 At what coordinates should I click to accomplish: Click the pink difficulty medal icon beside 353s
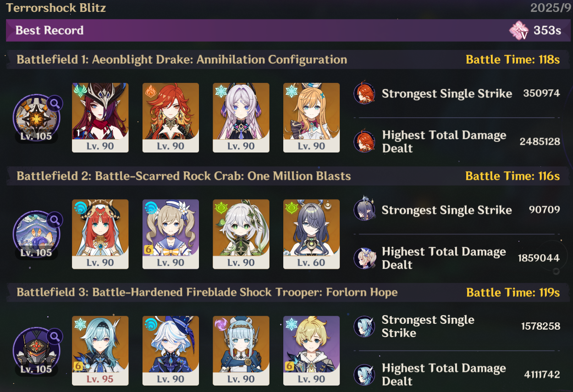pyautogui.click(x=519, y=31)
